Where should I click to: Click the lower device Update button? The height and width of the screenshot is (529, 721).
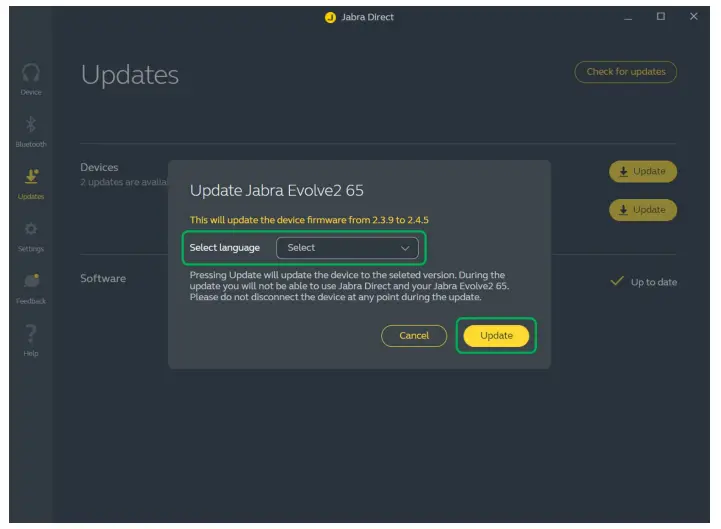click(x=643, y=210)
